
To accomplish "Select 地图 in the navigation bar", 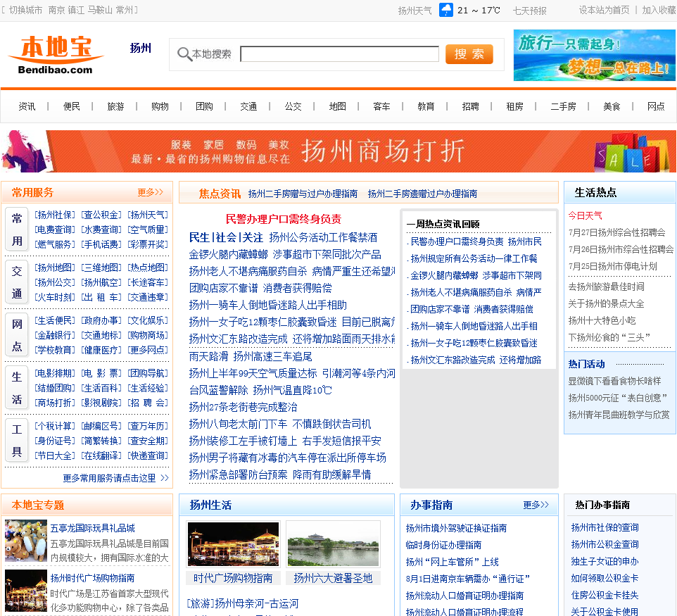I will [x=338, y=106].
